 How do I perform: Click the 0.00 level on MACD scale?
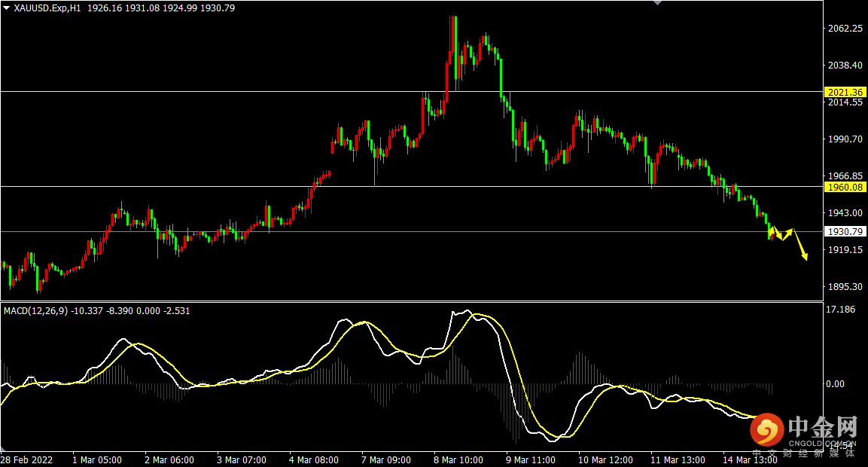pos(835,383)
